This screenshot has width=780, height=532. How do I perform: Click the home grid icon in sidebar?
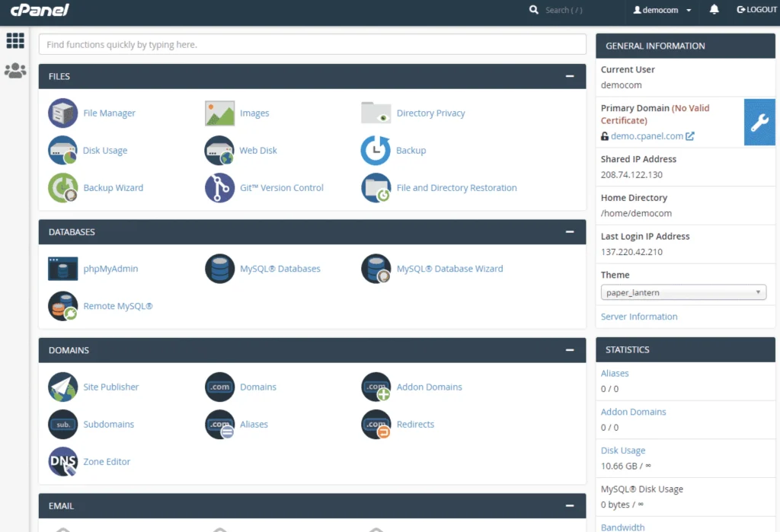15,40
